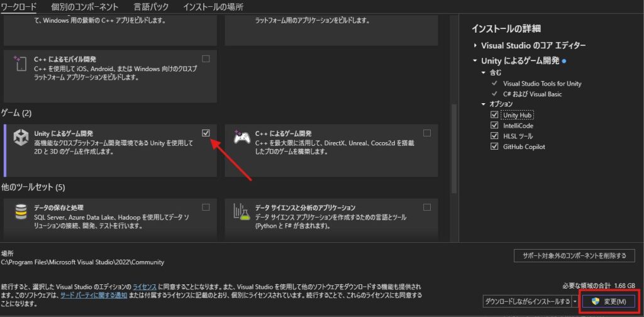Select the Unity によるゲーム開発 workload card title
The width and height of the screenshot is (644, 317).
tap(64, 133)
